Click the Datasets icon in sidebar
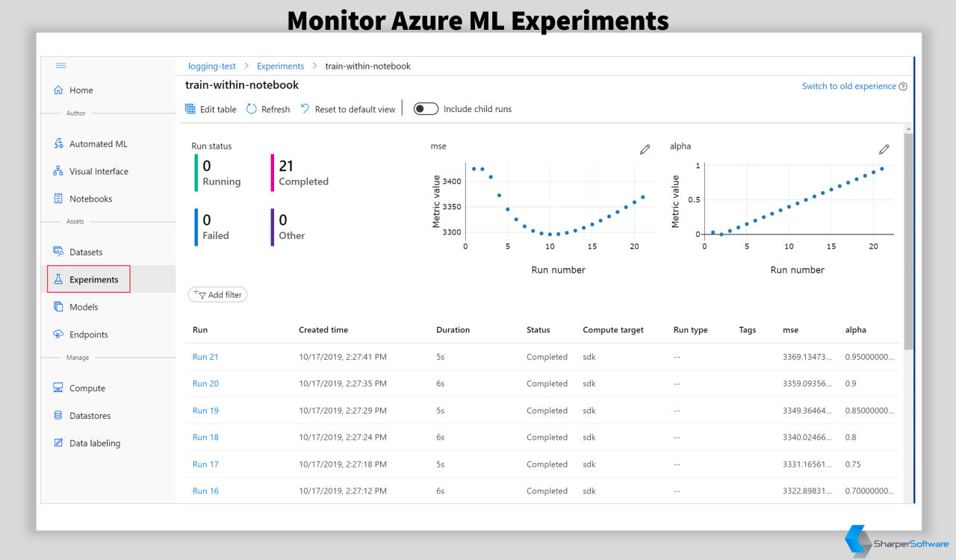The height and width of the screenshot is (560, 956). pos(58,252)
